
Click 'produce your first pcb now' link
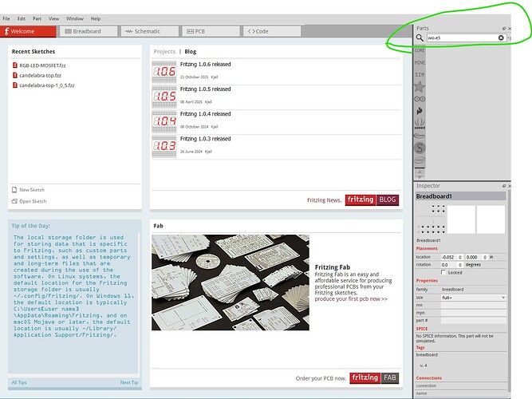(x=351, y=298)
